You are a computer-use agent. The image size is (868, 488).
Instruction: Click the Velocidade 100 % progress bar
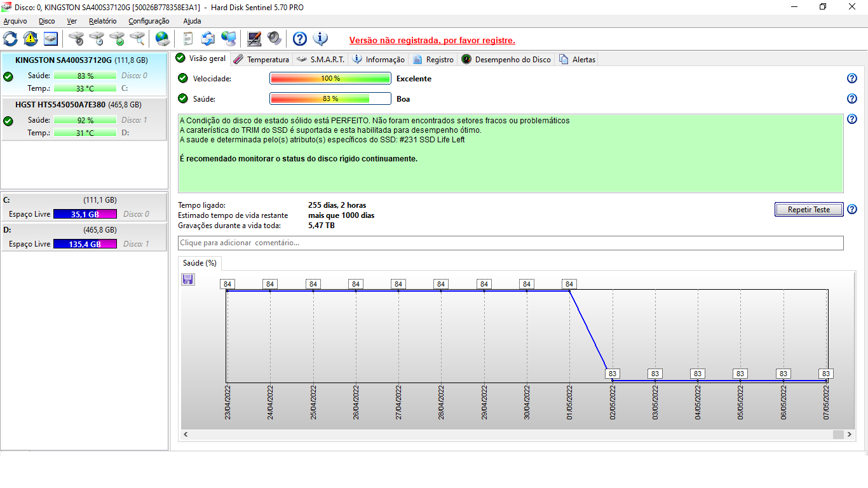330,79
